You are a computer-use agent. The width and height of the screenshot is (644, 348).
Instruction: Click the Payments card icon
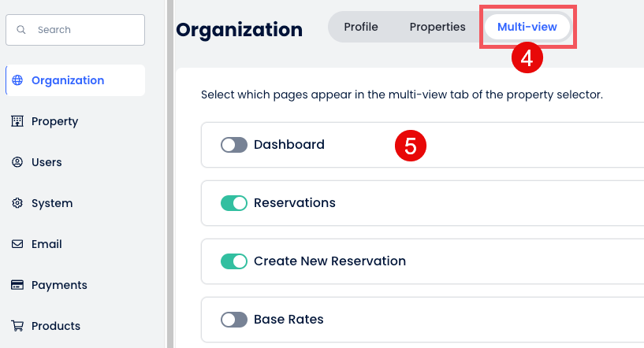17,285
